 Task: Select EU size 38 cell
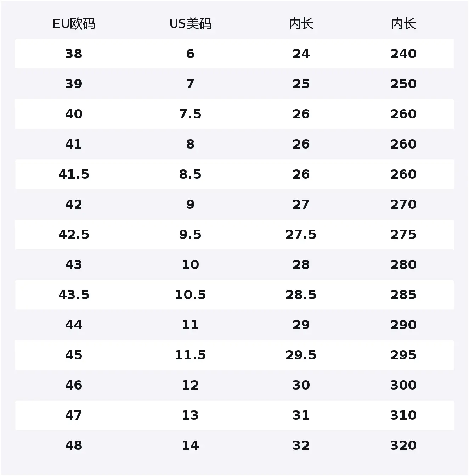coord(74,54)
